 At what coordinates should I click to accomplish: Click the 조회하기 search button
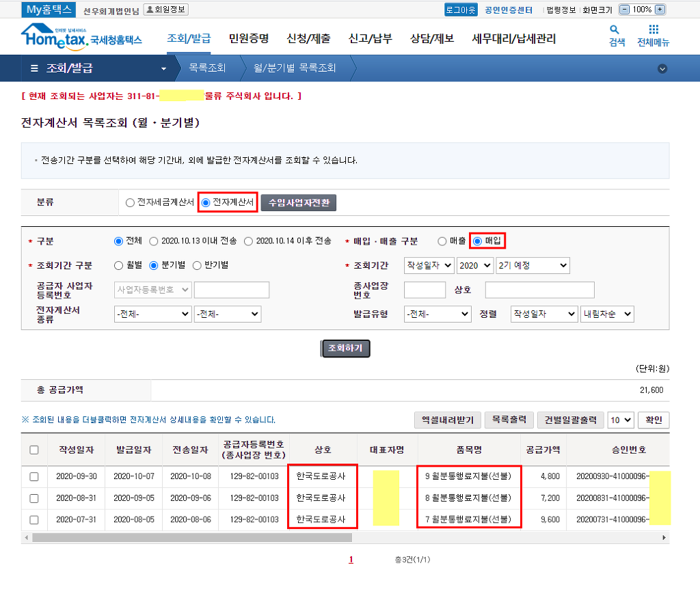345,349
